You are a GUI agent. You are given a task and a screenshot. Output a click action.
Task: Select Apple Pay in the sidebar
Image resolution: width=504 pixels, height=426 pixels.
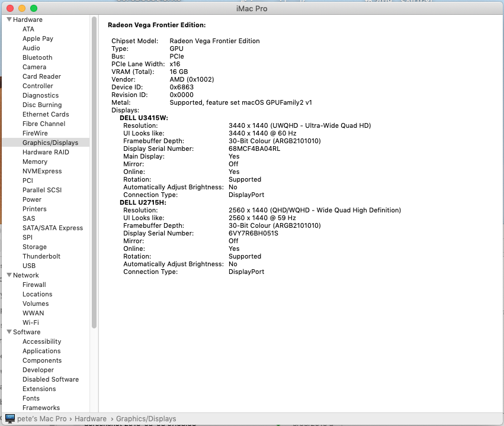click(37, 38)
